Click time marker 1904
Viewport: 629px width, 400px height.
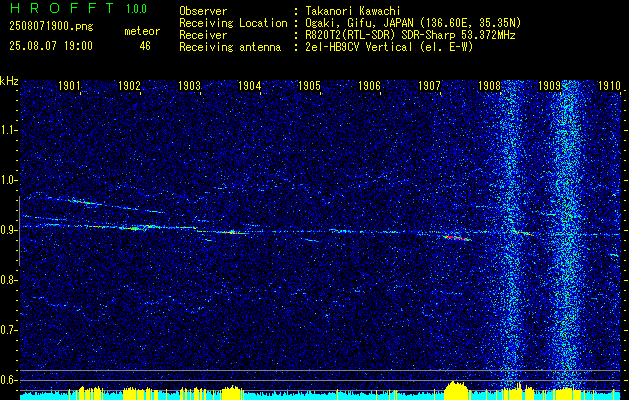[x=249, y=85]
